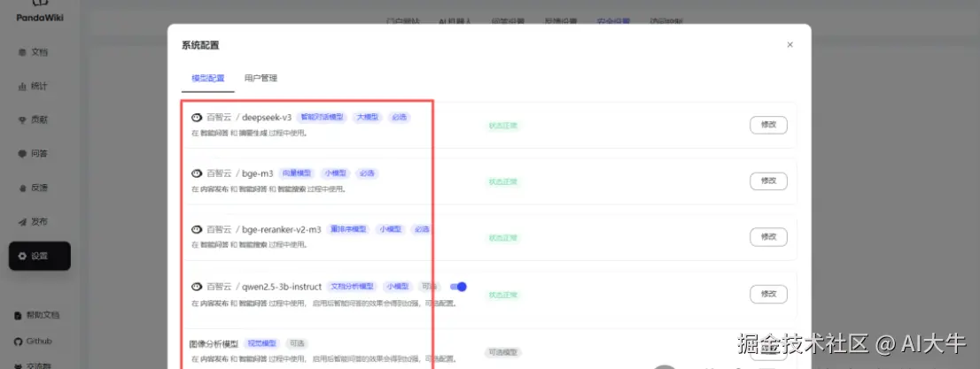The width and height of the screenshot is (980, 369).
Task: Click the 可选模型 status badge
Action: click(x=503, y=353)
